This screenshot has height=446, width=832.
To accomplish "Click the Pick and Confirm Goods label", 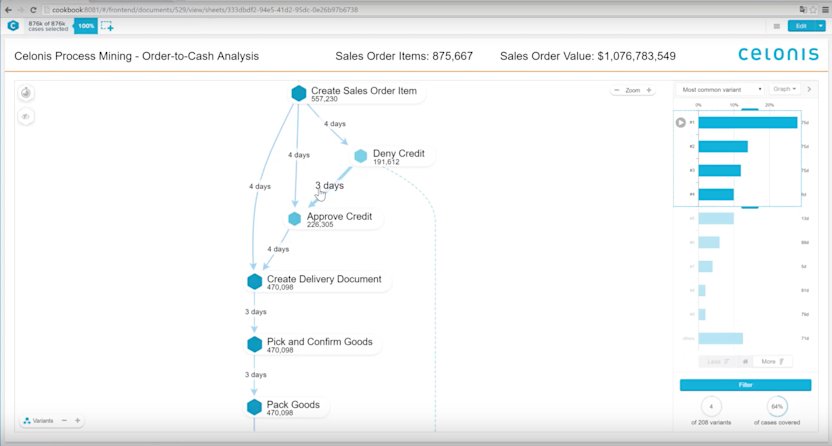I will [319, 342].
